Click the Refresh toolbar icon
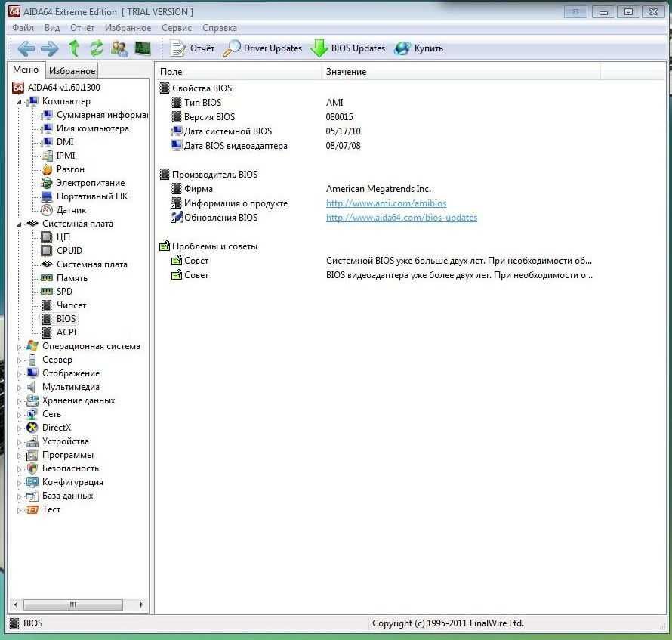The width and height of the screenshot is (672, 640). [97, 48]
